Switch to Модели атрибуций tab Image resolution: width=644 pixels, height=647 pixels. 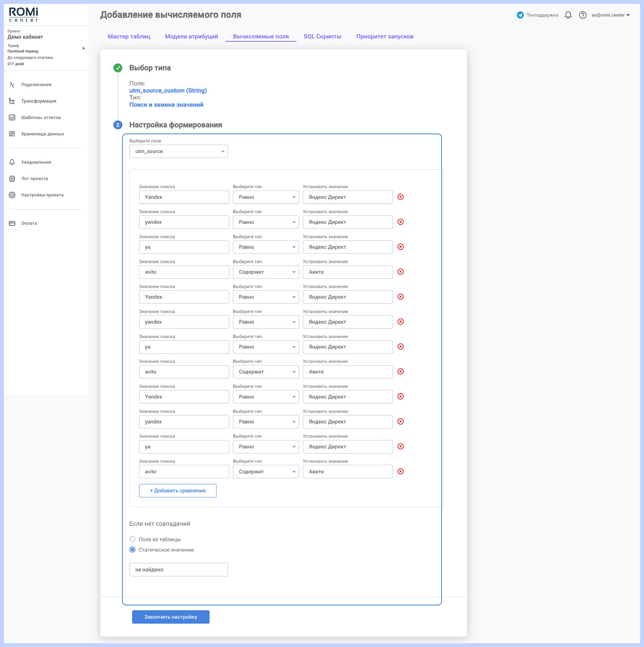(191, 36)
